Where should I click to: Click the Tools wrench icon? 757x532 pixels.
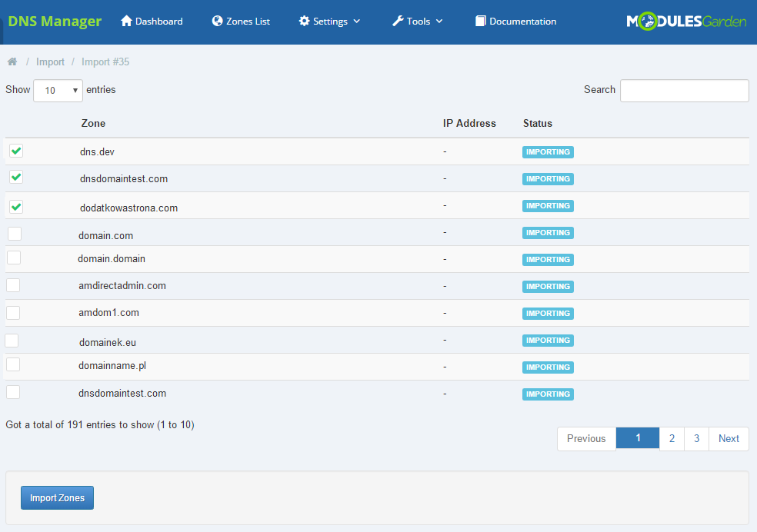coord(398,22)
